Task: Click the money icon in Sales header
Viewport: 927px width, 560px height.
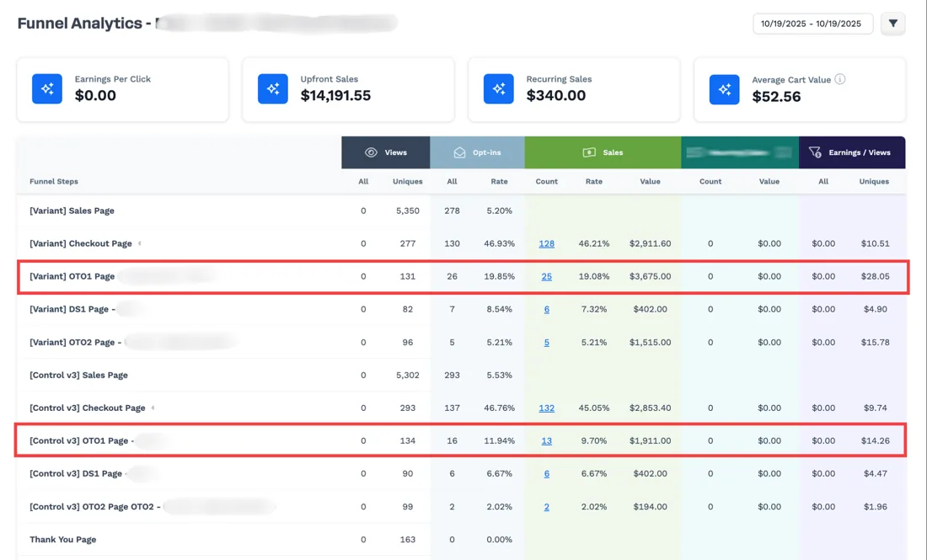Action: click(x=589, y=152)
